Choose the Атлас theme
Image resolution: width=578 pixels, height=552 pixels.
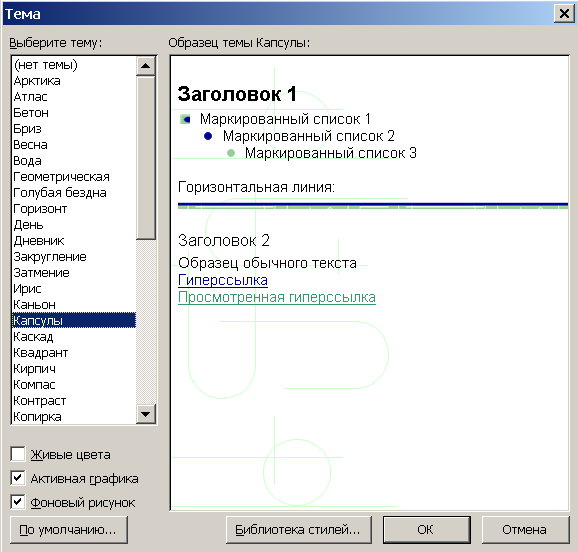(74, 97)
